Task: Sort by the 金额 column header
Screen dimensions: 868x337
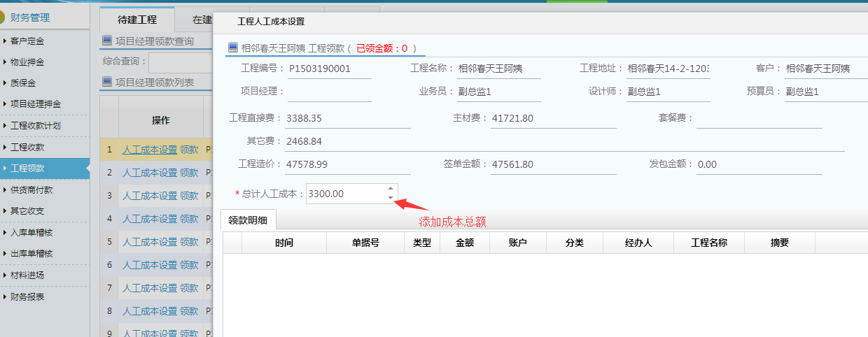Action: point(464,243)
